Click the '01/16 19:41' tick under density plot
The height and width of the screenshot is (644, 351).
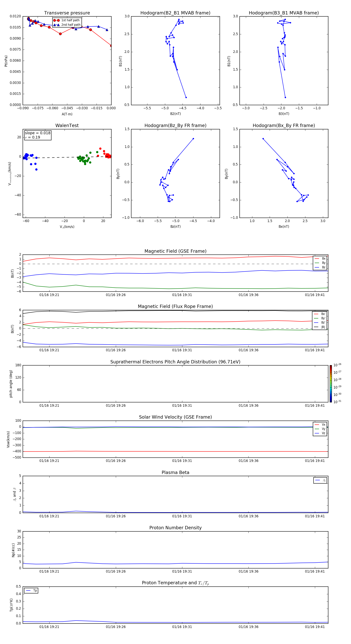point(315,571)
